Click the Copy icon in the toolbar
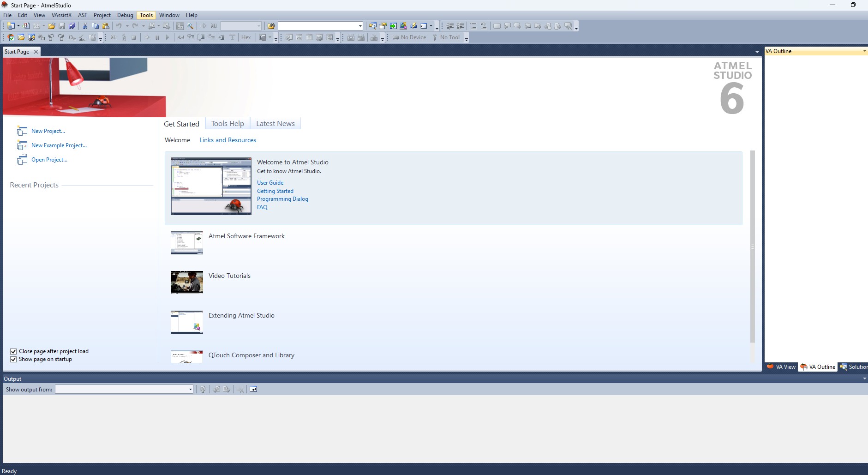This screenshot has width=868, height=475. (95, 26)
